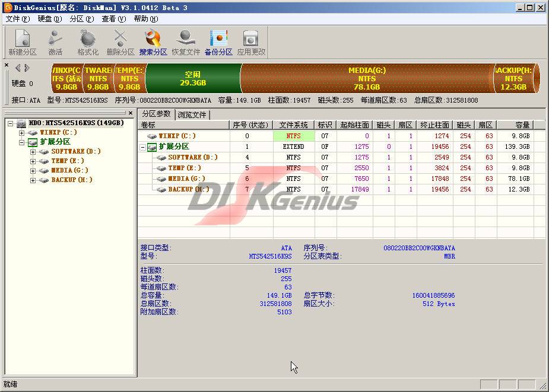This screenshot has width=549, height=392.
Task: Expand the SOFTWARE (D:) node in tree
Action: [x=33, y=152]
